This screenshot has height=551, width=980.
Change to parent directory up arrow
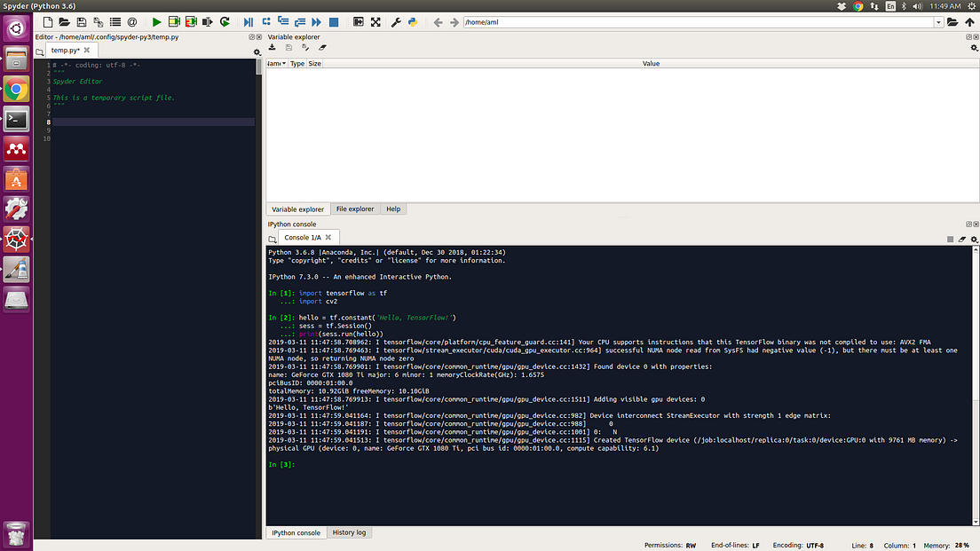pos(969,22)
